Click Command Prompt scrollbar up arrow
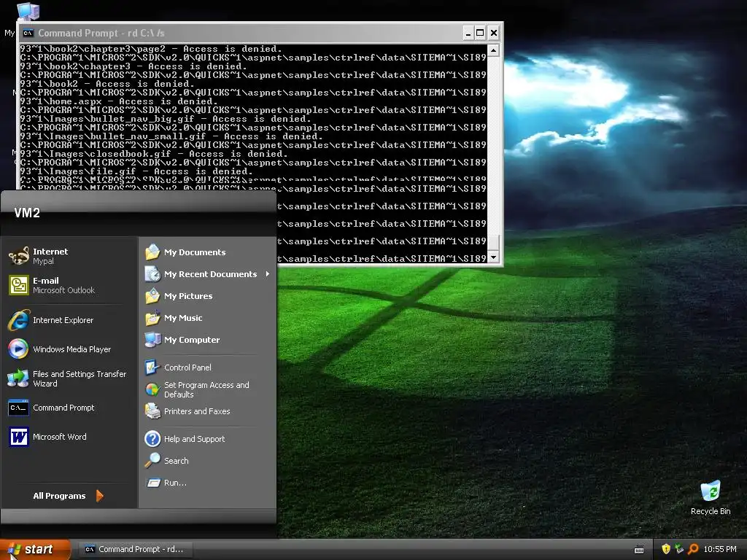This screenshot has height=560, width=747. pyautogui.click(x=494, y=50)
